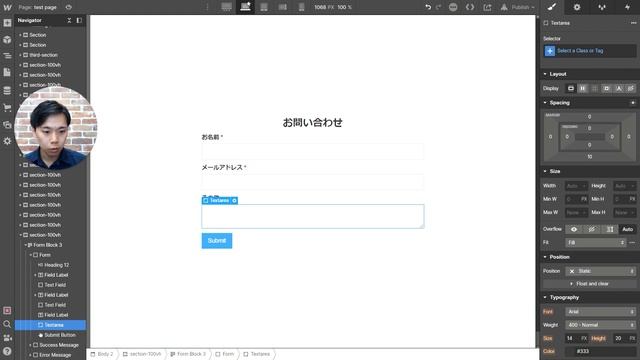This screenshot has height=360, width=640.
Task: Click the text color swatch
Action: point(570,351)
